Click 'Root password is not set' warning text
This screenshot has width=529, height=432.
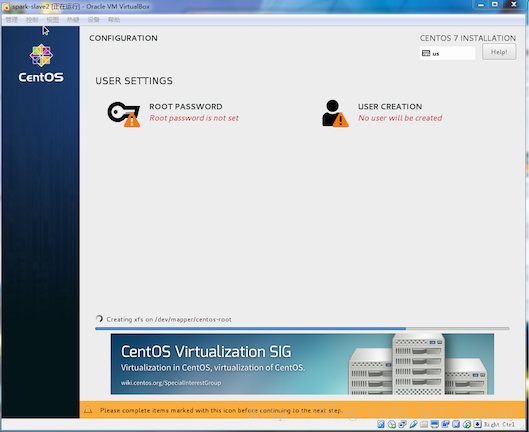[194, 118]
